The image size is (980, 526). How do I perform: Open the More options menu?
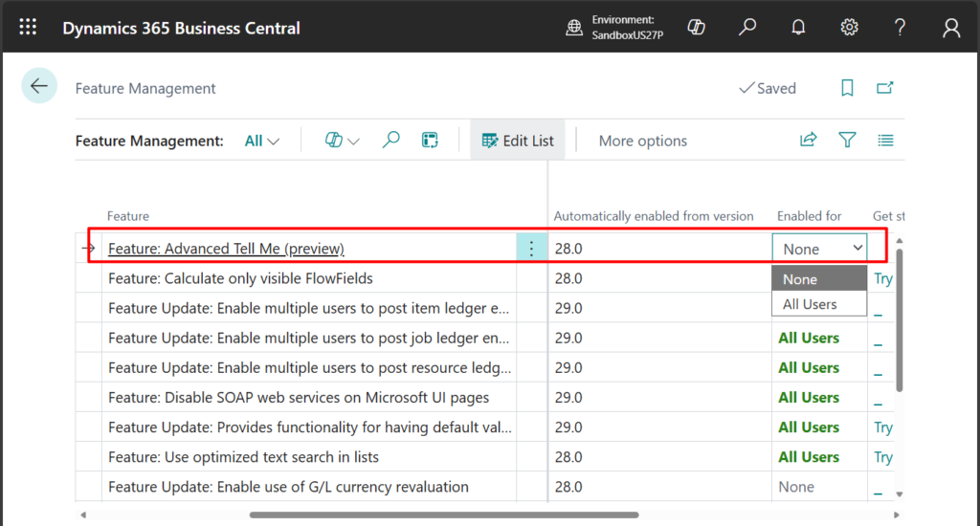click(642, 141)
